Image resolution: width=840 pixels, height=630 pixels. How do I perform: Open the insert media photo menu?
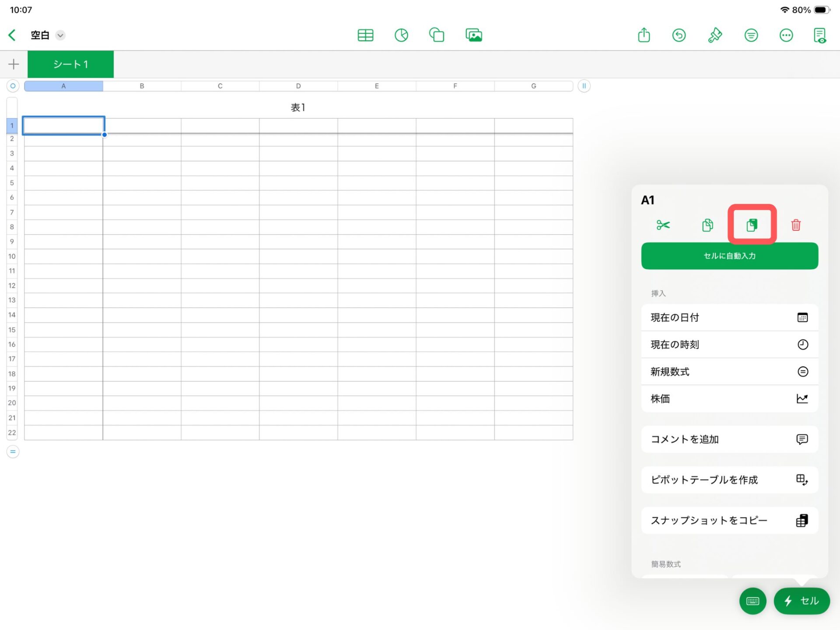click(x=473, y=35)
